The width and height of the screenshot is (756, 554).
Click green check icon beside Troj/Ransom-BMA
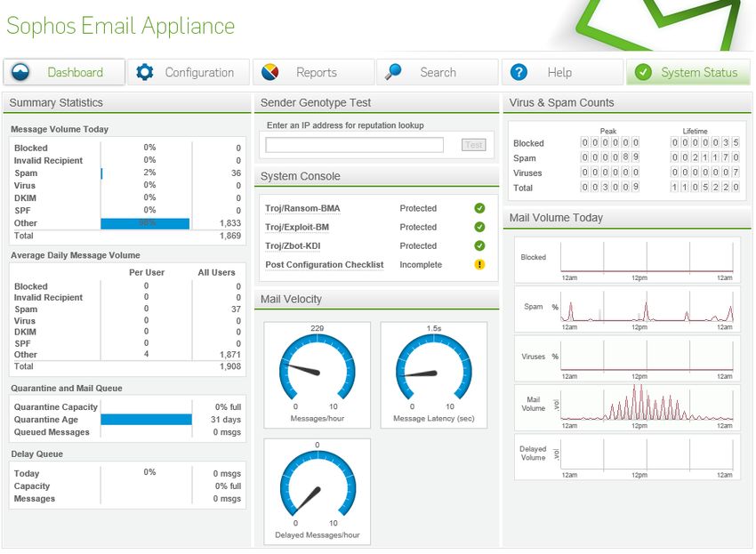coord(479,208)
